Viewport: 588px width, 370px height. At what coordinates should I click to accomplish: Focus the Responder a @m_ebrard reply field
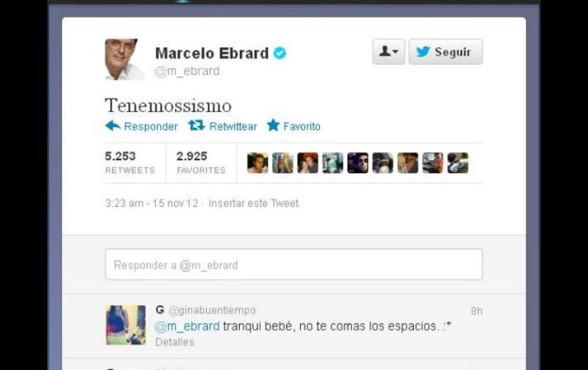pos(294,265)
